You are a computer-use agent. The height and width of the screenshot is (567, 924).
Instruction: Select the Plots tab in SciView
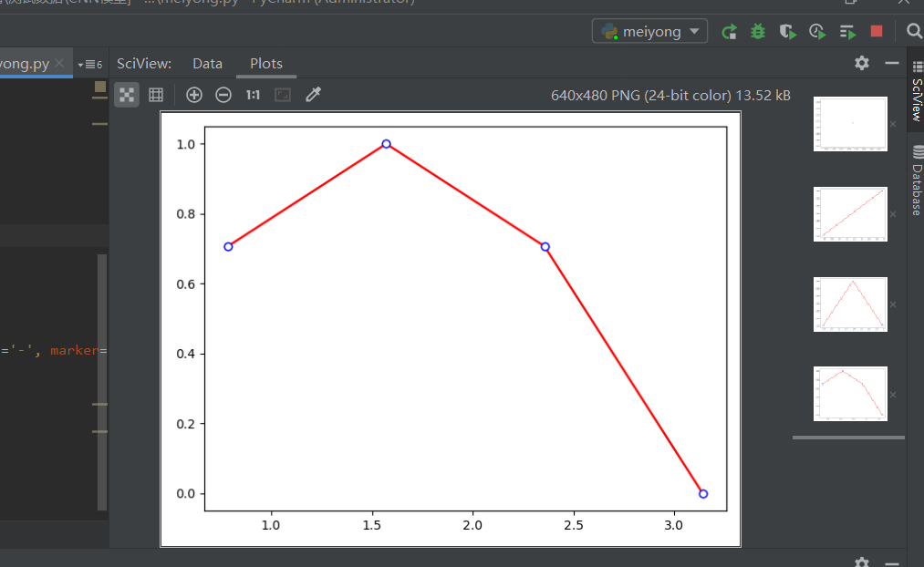[x=265, y=64]
